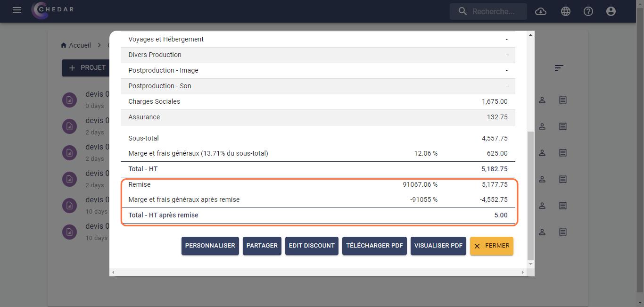Click the -4,552.75 margin amount
Screen dimensions: 644x307
494,199
